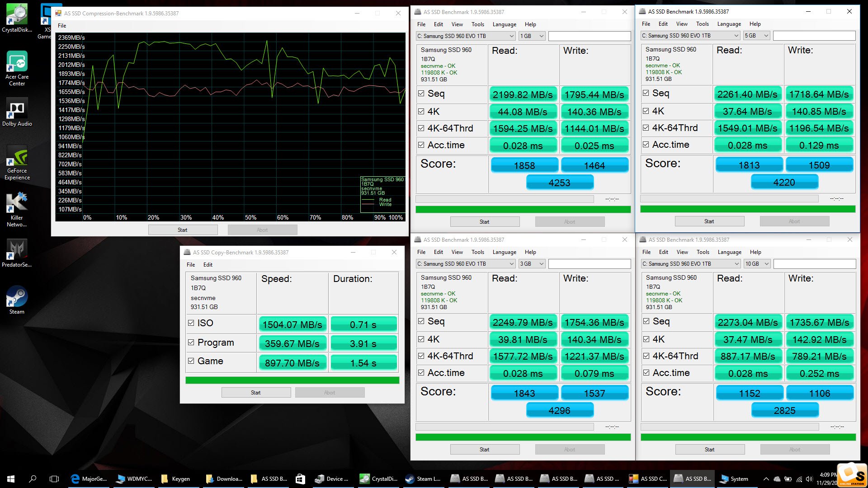Uncheck ISO in the Copy-Benchmark window
The width and height of the screenshot is (868, 488).
(x=191, y=323)
